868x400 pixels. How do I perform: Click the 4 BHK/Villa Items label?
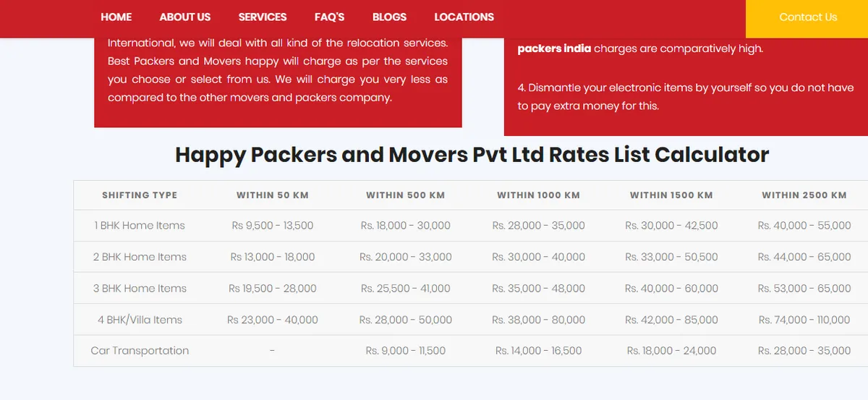click(140, 320)
